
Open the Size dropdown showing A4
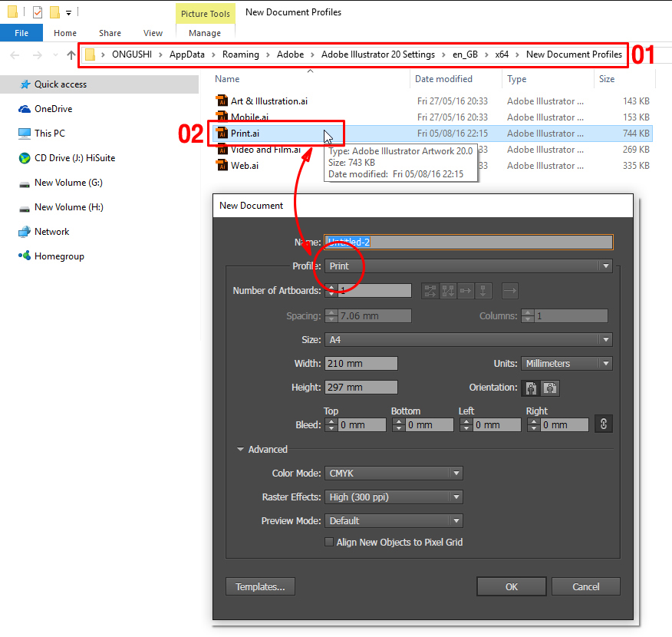(469, 339)
